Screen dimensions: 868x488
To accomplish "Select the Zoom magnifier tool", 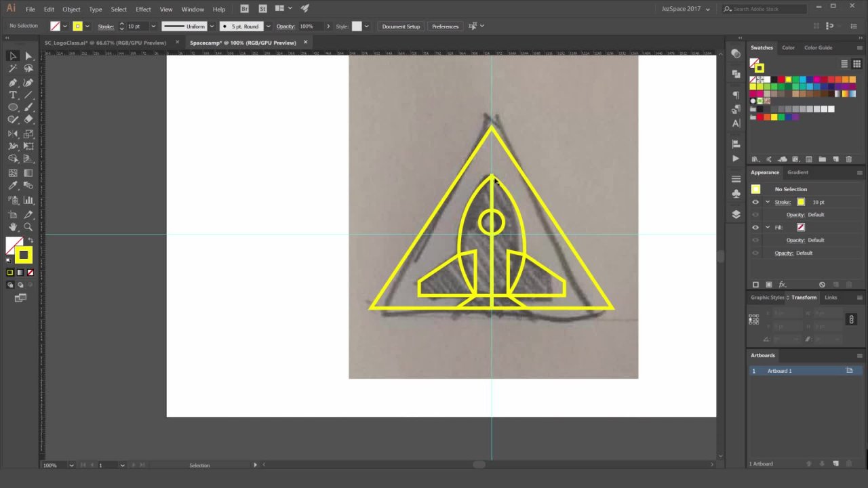I will click(28, 227).
